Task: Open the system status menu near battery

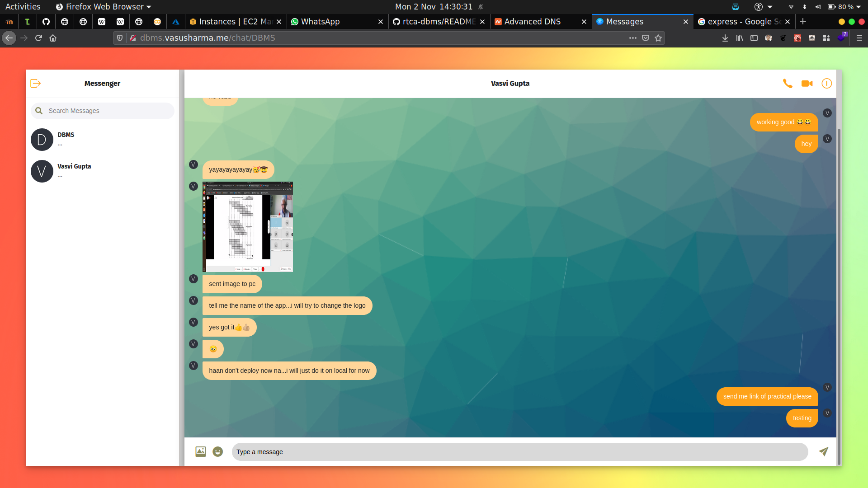Action: 858,7
